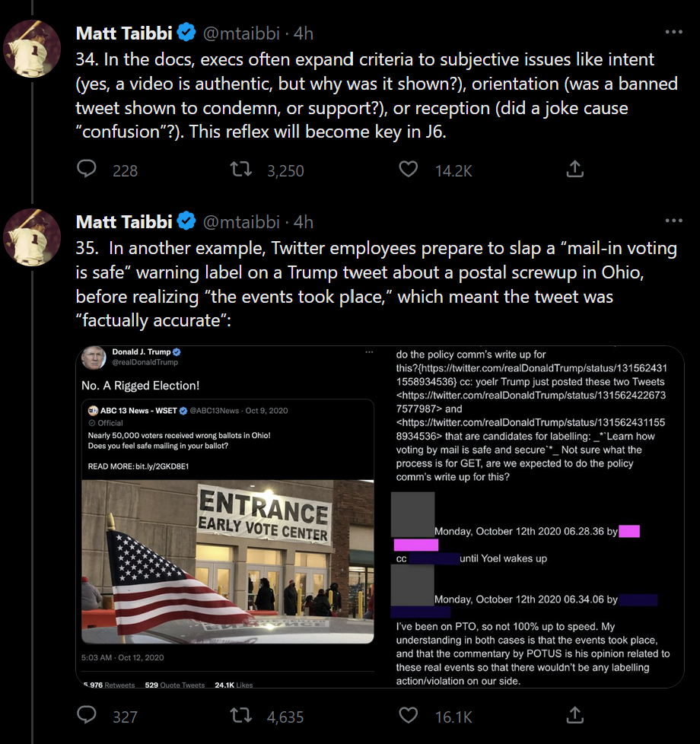Open Matt Taibbi avatar on tweet 35
This screenshot has width=700, height=744.
coord(32,237)
